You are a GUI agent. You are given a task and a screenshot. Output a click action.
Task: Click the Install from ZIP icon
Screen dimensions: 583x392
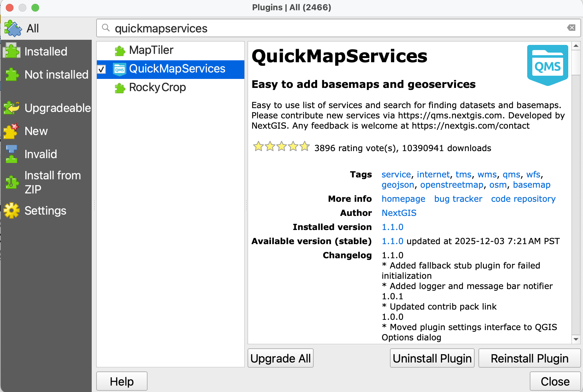(x=12, y=182)
